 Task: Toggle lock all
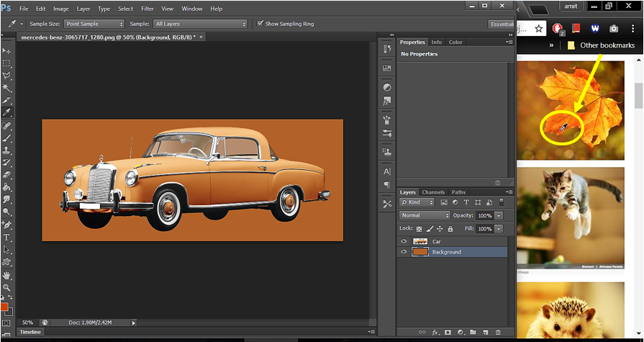450,229
